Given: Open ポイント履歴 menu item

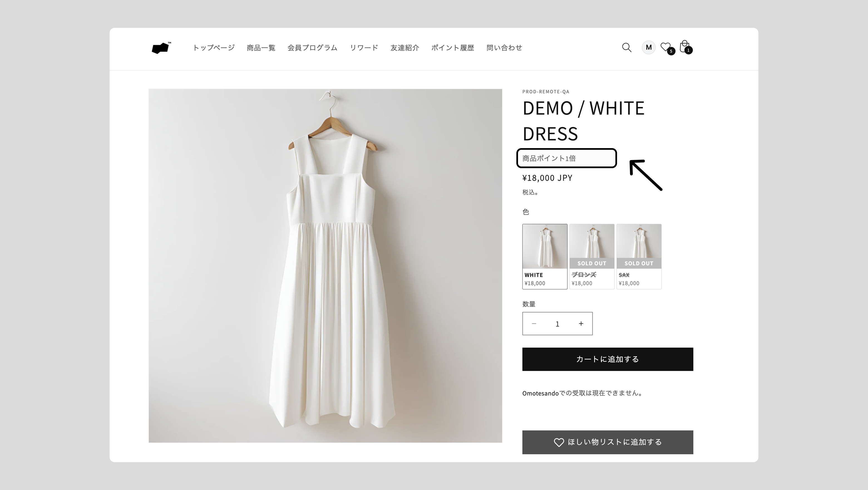Looking at the screenshot, I should pyautogui.click(x=453, y=48).
